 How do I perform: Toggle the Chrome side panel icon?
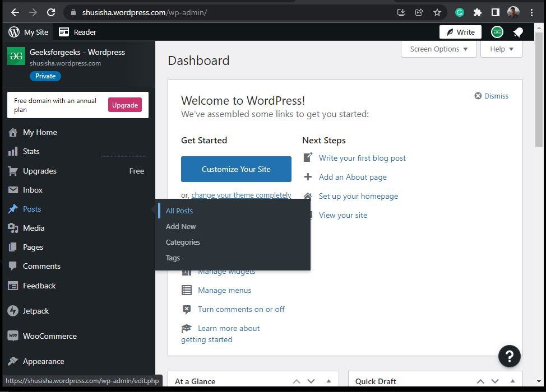click(495, 12)
